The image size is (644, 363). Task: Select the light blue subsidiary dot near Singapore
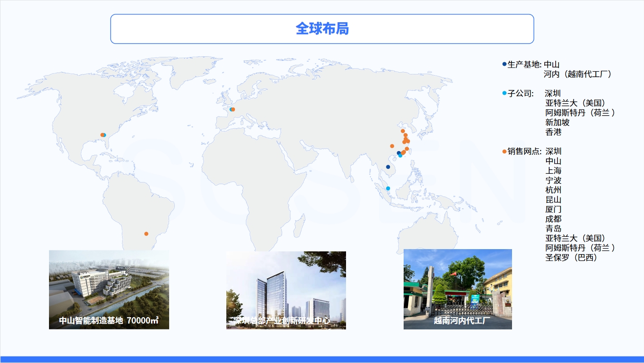pos(388,188)
